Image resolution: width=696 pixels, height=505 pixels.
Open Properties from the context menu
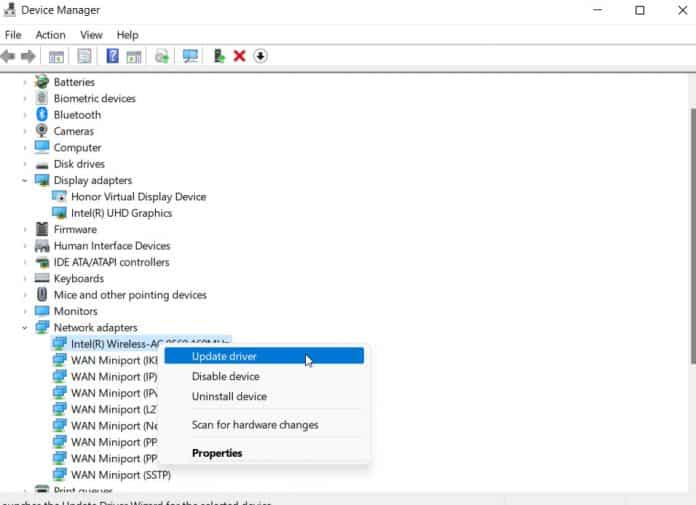(x=217, y=453)
